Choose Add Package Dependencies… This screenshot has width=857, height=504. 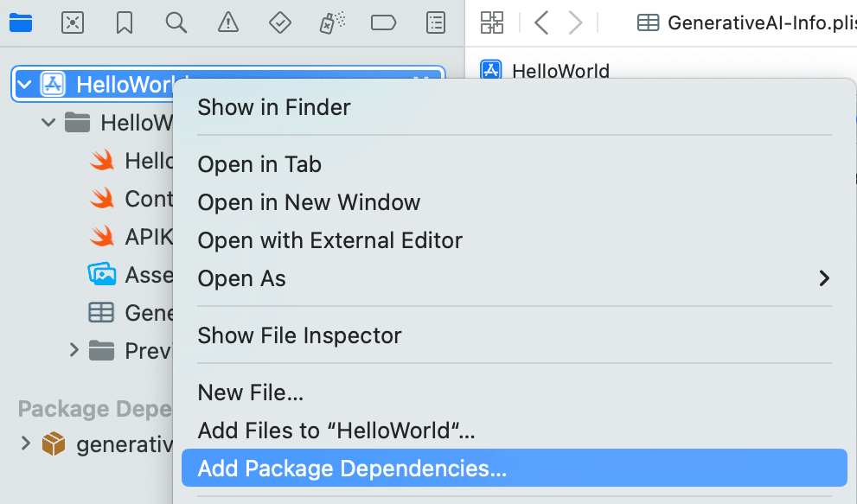514,468
